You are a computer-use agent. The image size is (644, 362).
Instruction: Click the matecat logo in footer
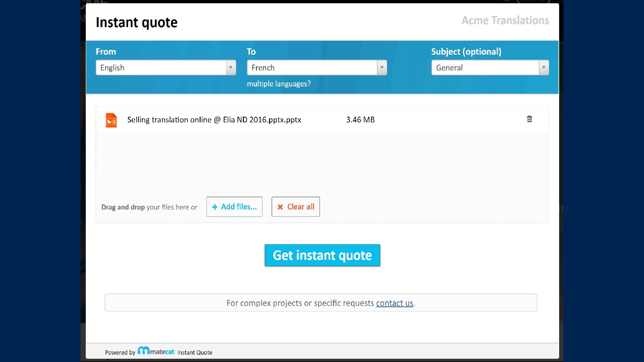(x=156, y=351)
